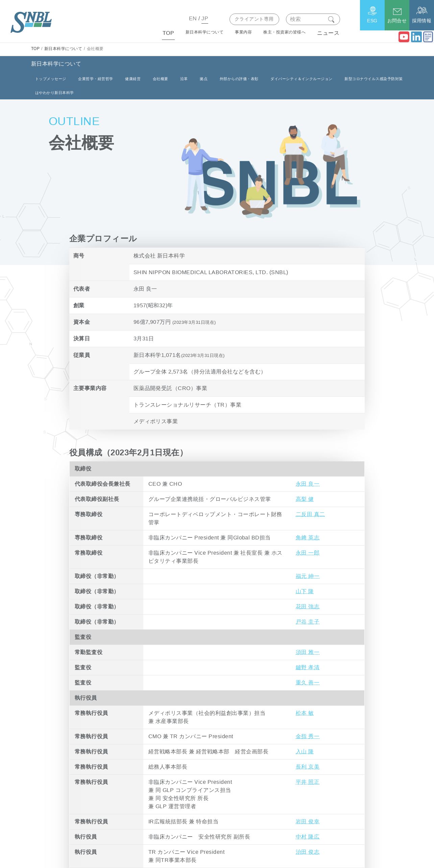Click the クライアント専用 button
The width and height of the screenshot is (434, 868).
tap(254, 19)
